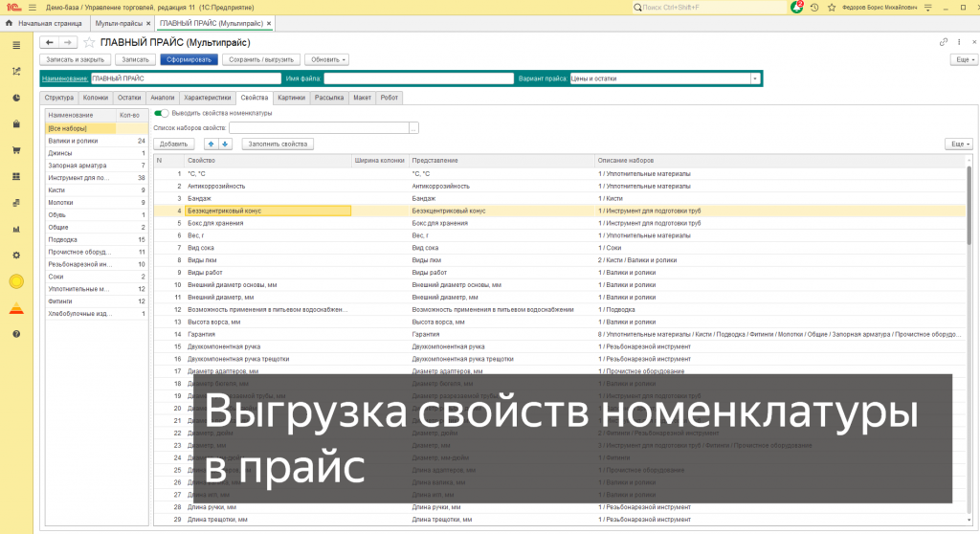Open favorites star in title bar

pos(832,8)
